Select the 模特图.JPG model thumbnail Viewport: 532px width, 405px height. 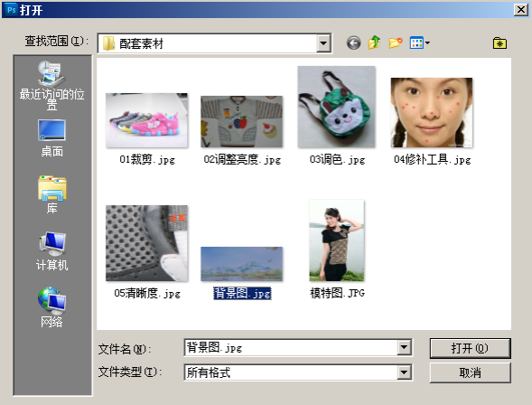pyautogui.click(x=337, y=240)
